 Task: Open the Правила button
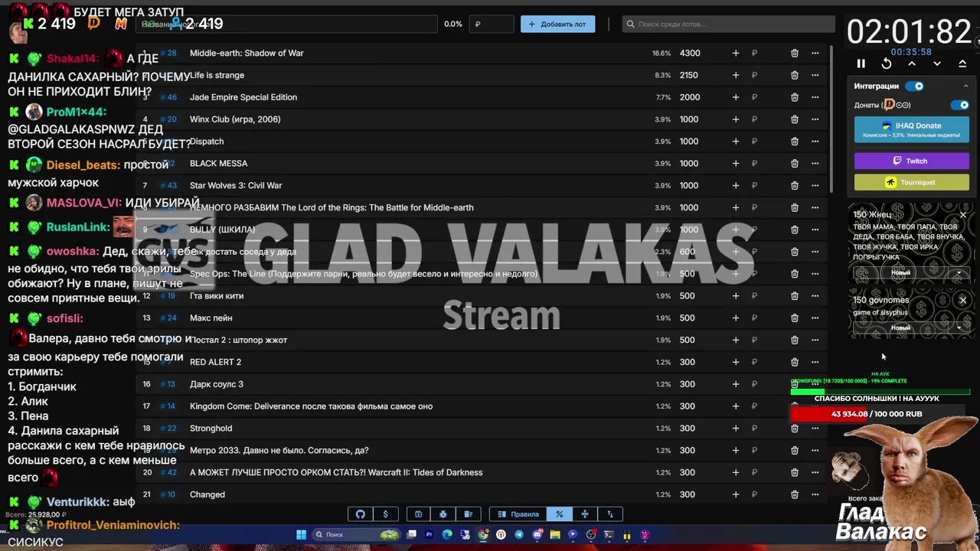click(x=518, y=514)
